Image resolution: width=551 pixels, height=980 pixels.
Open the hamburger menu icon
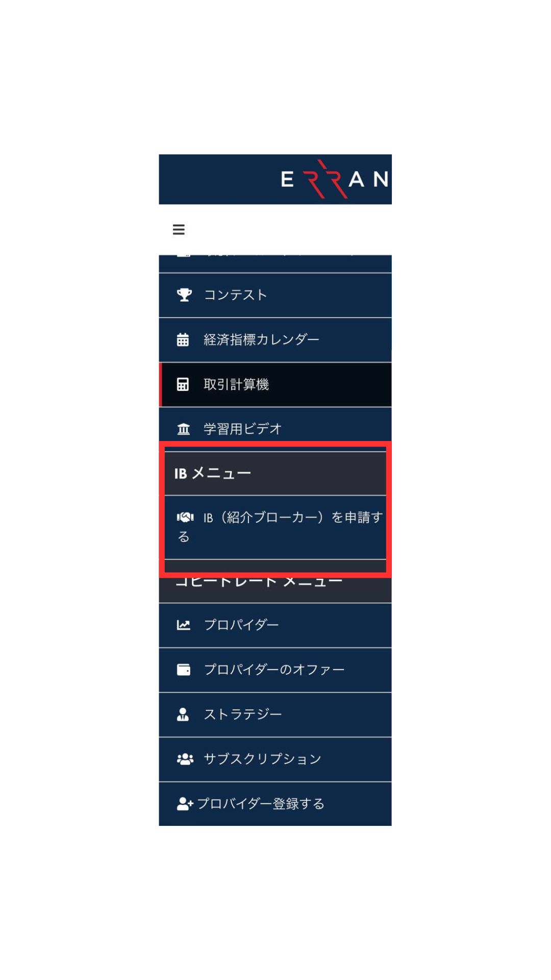click(x=179, y=230)
